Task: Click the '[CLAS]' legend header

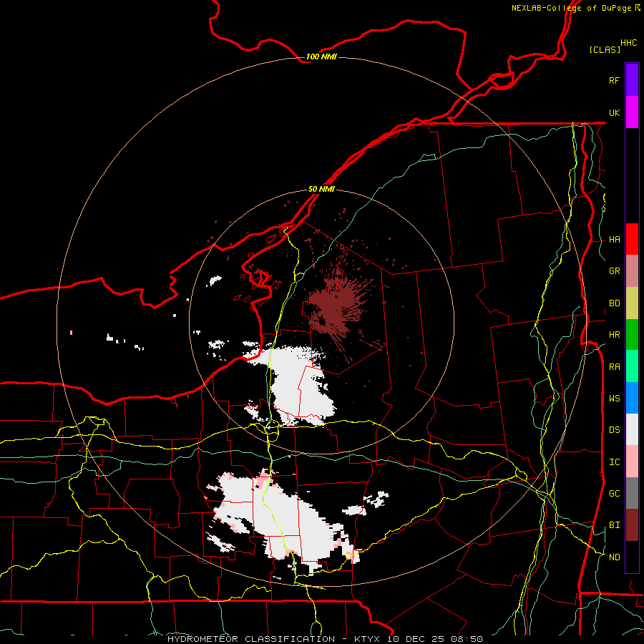Action: point(605,49)
